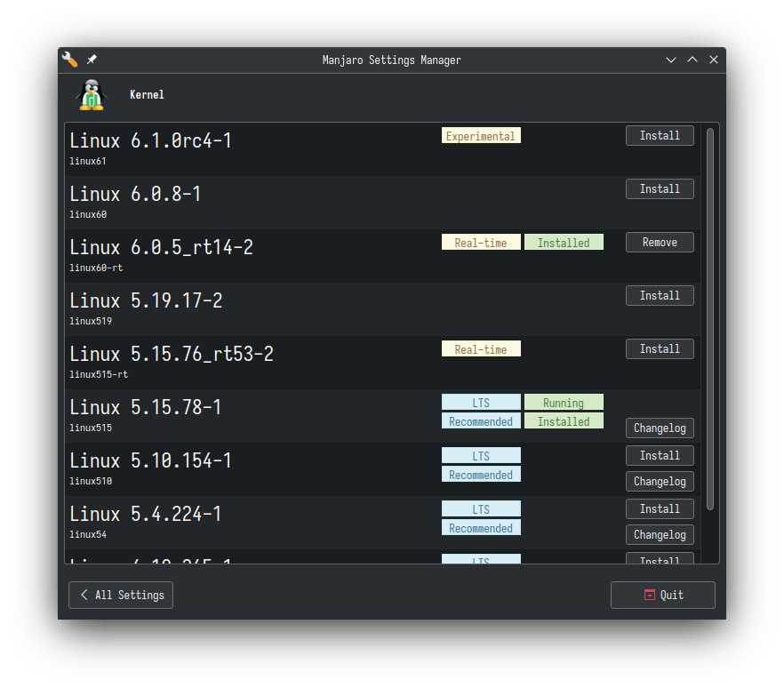This screenshot has height=688, width=784.
Task: Click the wrench icon in the title bar
Action: coord(69,60)
